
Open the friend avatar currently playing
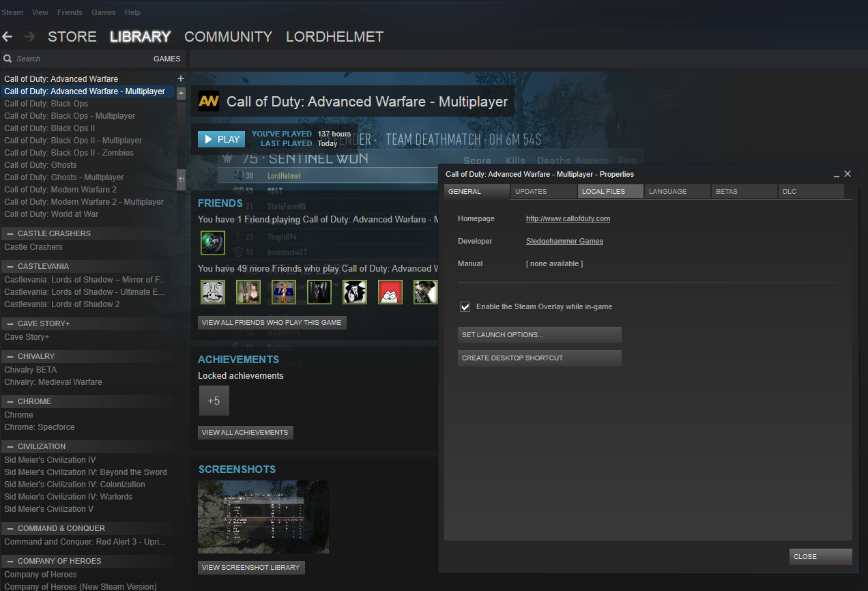pos(212,243)
